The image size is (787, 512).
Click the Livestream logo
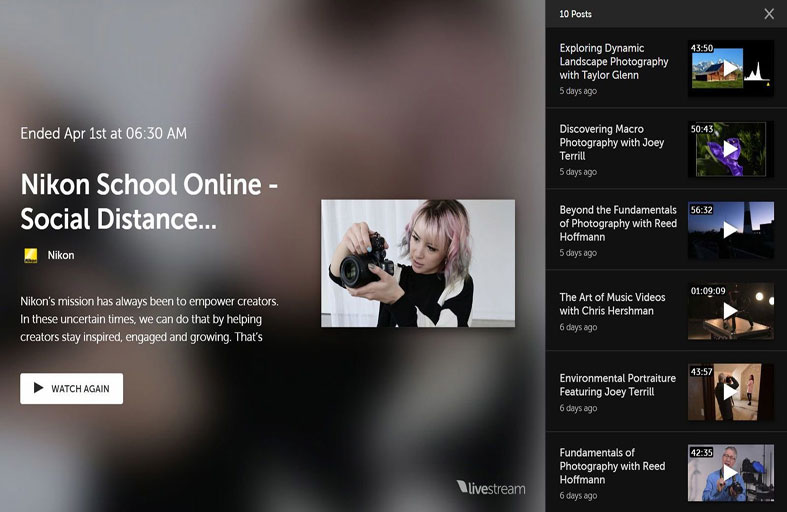[490, 488]
